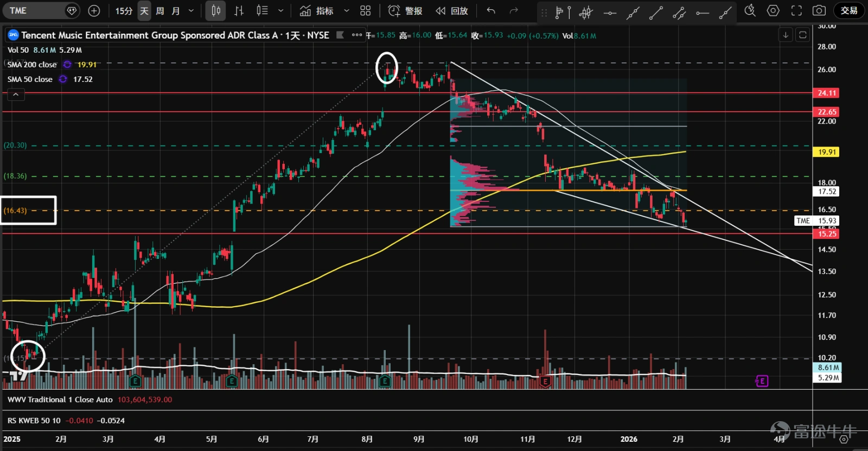Open time axis settings gear icon
The height and width of the screenshot is (451, 868).
[x=845, y=439]
